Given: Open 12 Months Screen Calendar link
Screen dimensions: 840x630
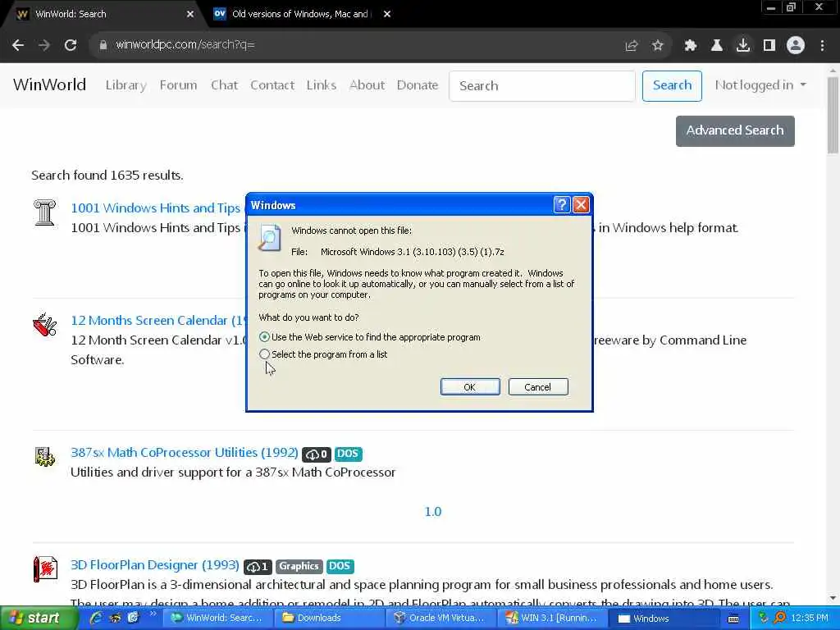Looking at the screenshot, I should [157, 321].
